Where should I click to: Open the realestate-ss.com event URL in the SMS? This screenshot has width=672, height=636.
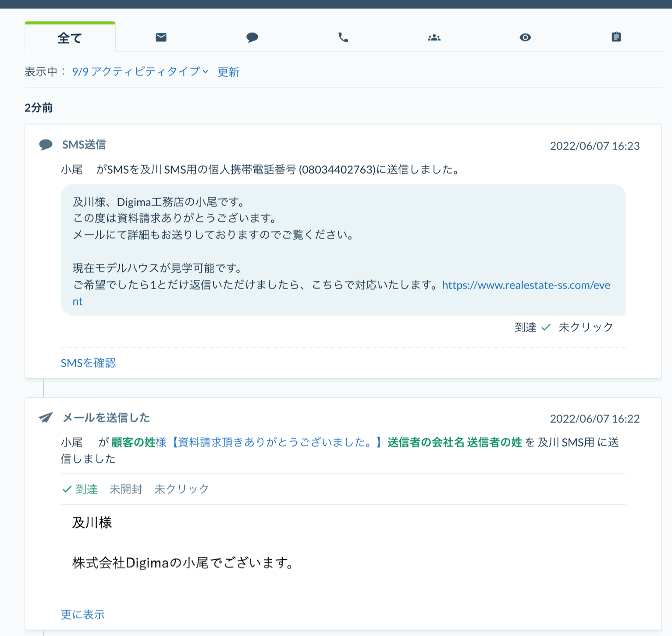click(x=526, y=285)
